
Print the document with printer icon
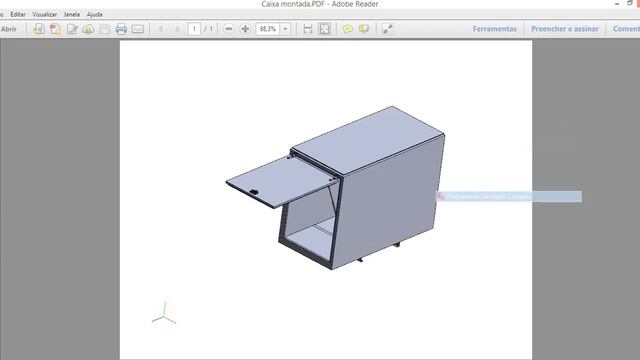pos(121,29)
